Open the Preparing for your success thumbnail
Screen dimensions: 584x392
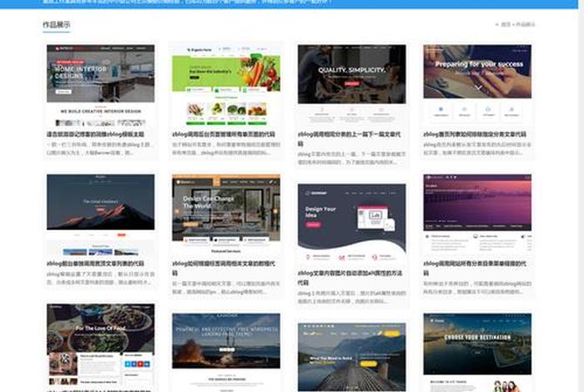click(x=477, y=86)
